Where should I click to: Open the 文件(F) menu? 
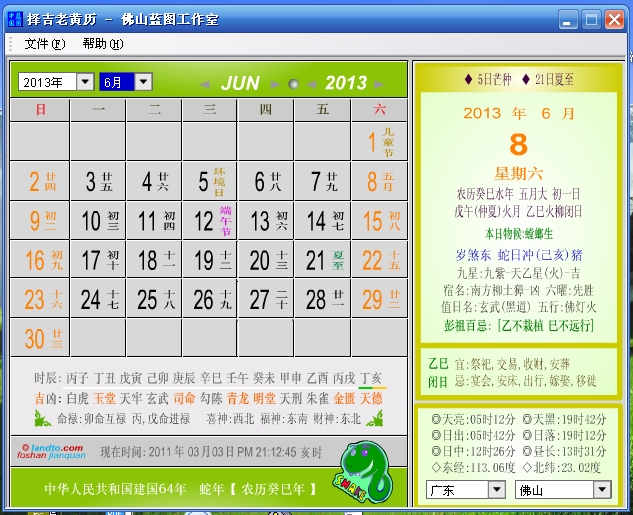[x=45, y=44]
